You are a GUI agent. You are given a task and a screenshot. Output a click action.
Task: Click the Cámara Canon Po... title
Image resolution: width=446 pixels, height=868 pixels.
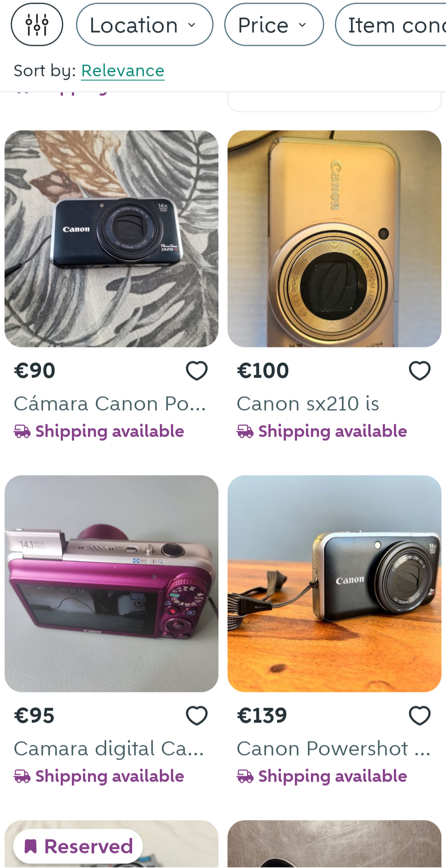tap(110, 404)
